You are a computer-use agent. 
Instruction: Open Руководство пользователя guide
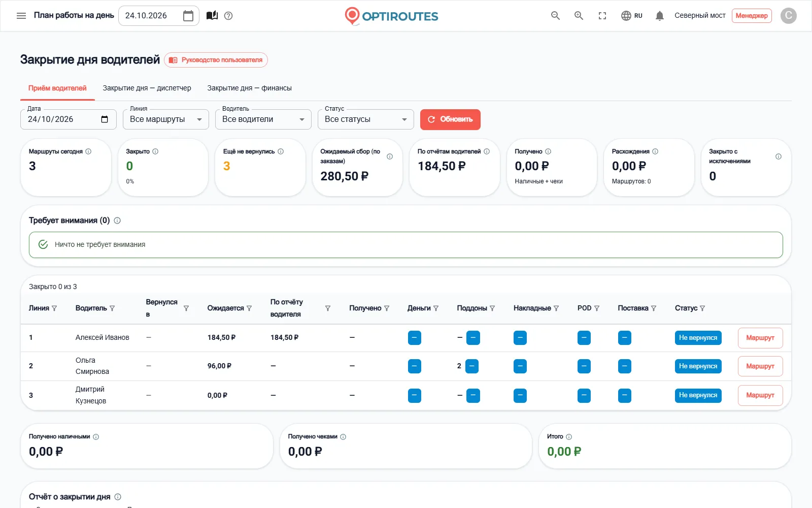tap(216, 60)
